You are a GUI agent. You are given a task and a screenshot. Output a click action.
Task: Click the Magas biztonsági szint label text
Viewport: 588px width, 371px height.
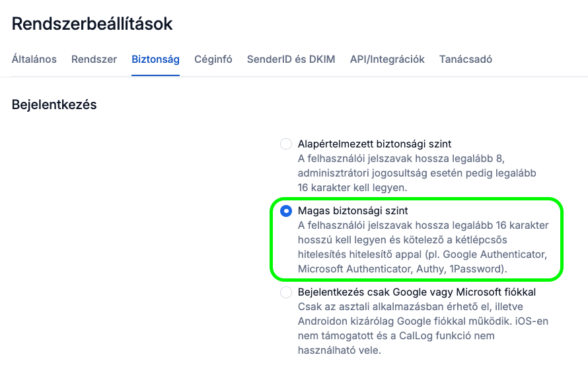353,211
